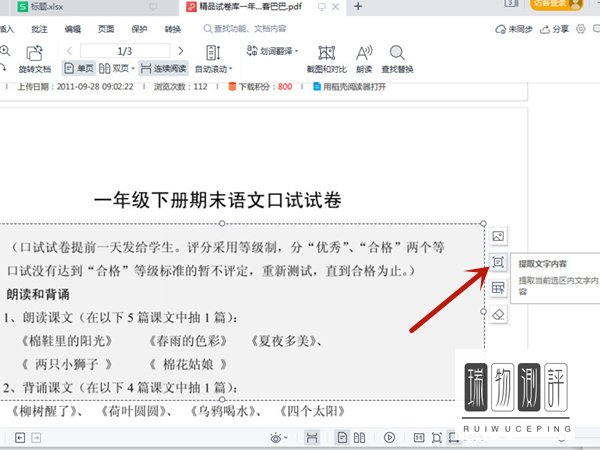600x450 pixels.
Task: Expand the 双页 dropdown arrow
Action: tap(133, 68)
